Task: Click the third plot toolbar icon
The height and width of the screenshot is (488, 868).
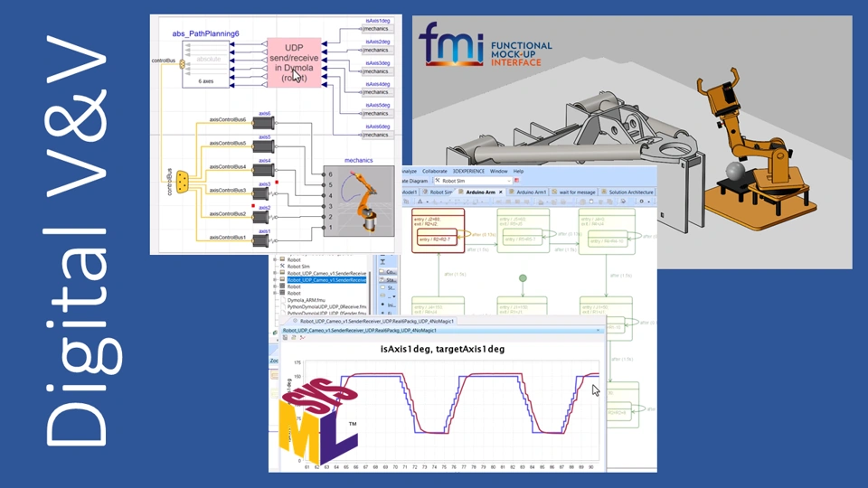Action: tap(302, 337)
